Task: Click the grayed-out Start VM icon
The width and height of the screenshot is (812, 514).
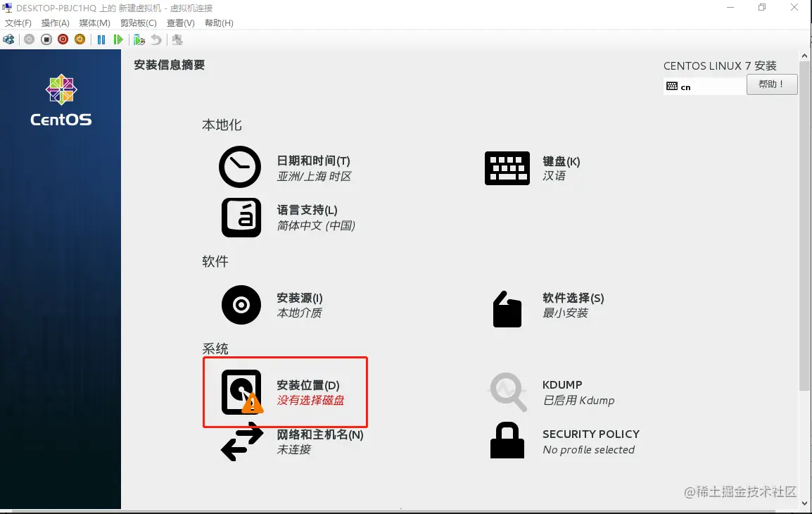Action: 29,39
